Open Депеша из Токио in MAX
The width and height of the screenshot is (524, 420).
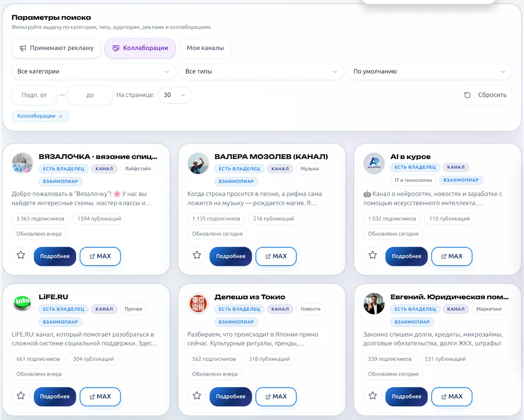[276, 397]
